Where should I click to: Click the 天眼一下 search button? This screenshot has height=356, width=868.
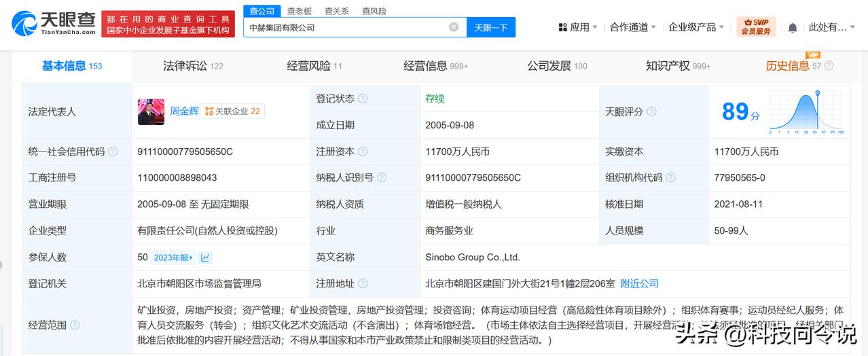pyautogui.click(x=491, y=27)
